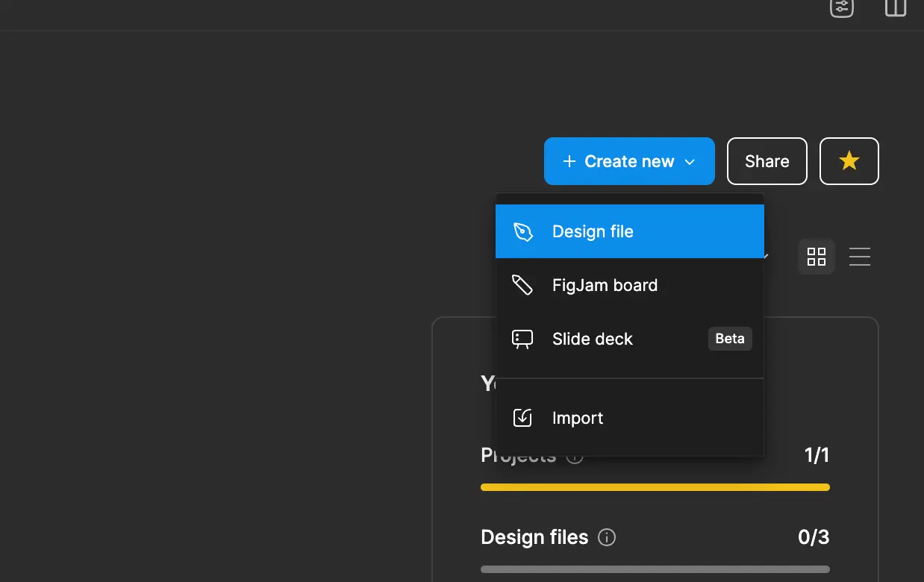Viewport: 924px width, 582px height.
Task: Click the panel layout icon at top right
Action: tap(895, 7)
